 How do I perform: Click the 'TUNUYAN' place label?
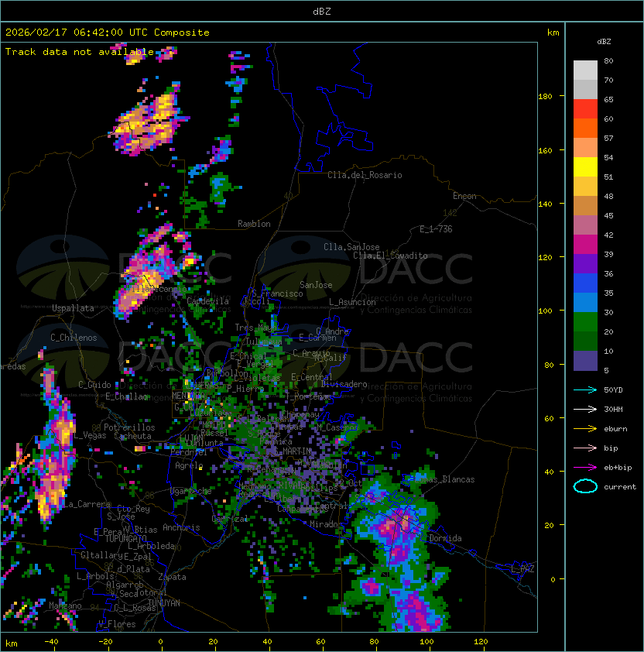(x=164, y=603)
